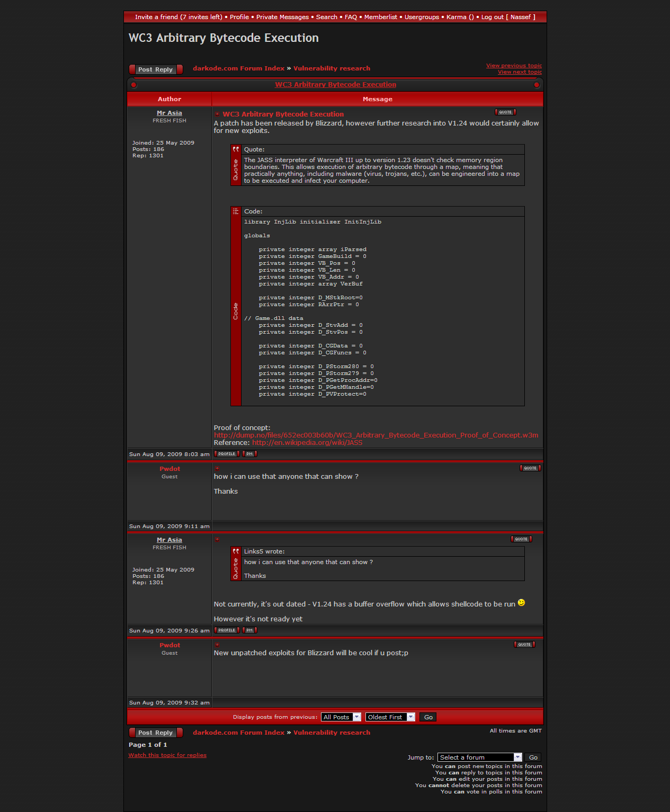Screen dimensions: 670x812
Task: Click Go button next to display posts options
Action: (428, 717)
